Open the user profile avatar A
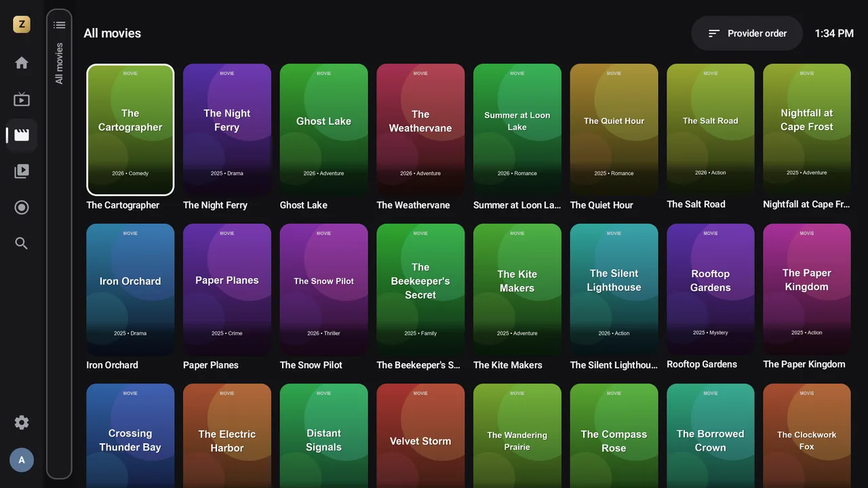This screenshot has width=868, height=488. tap(22, 460)
